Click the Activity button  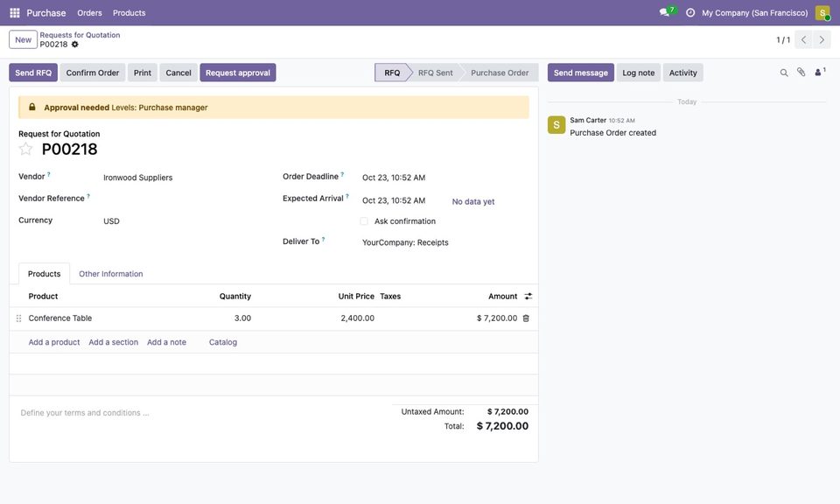[x=682, y=73]
